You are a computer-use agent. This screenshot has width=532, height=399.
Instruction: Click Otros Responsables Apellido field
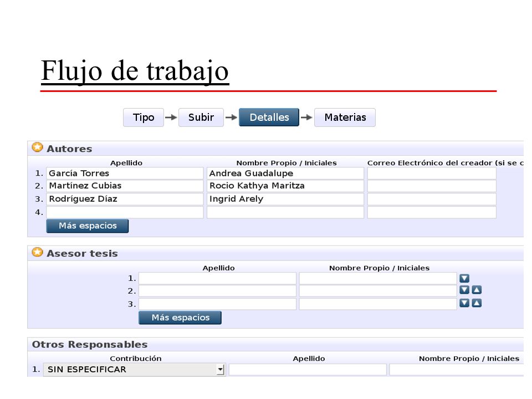pyautogui.click(x=308, y=370)
